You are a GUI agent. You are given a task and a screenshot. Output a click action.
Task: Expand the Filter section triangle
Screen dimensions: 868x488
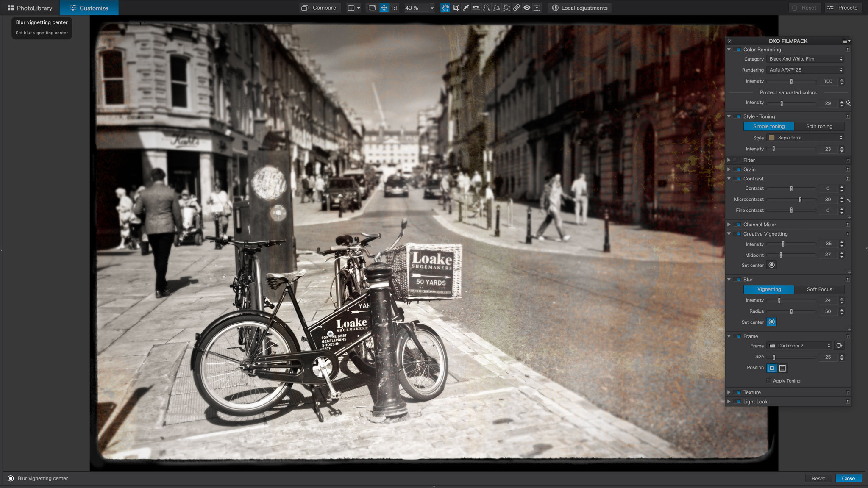[729, 160]
